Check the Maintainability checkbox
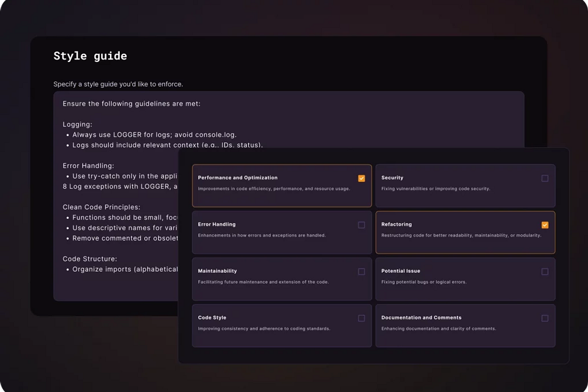This screenshot has width=588, height=392. [x=362, y=272]
